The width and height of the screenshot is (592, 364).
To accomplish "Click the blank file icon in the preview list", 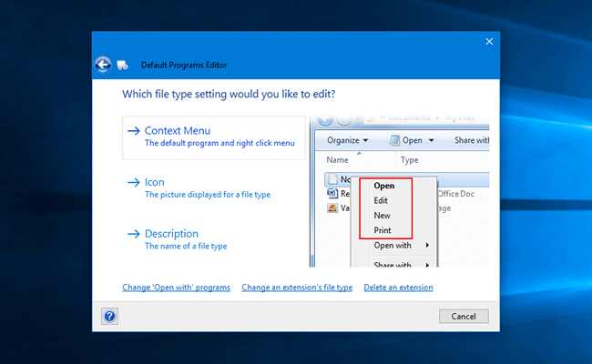I will pyautogui.click(x=333, y=179).
